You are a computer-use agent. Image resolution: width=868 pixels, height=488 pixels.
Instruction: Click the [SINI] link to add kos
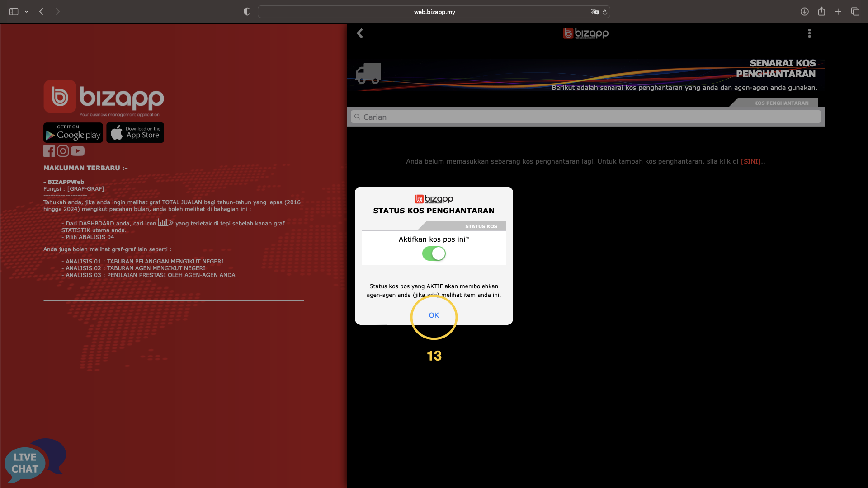(x=750, y=161)
